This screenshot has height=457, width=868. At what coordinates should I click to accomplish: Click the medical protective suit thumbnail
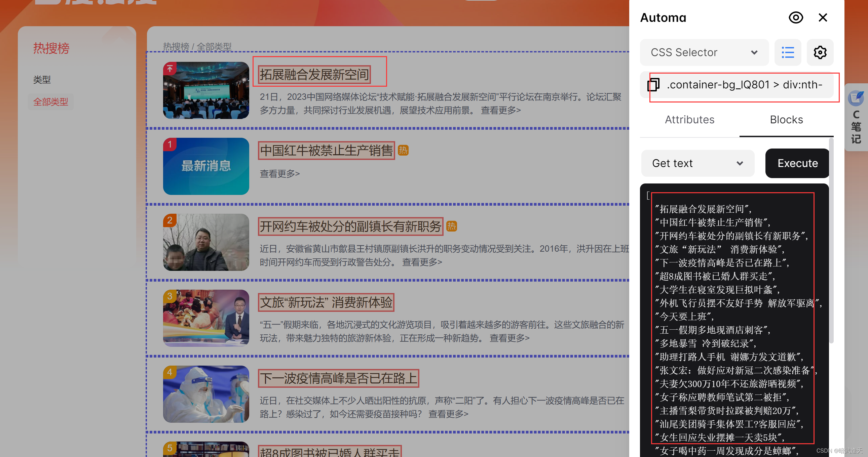206,394
